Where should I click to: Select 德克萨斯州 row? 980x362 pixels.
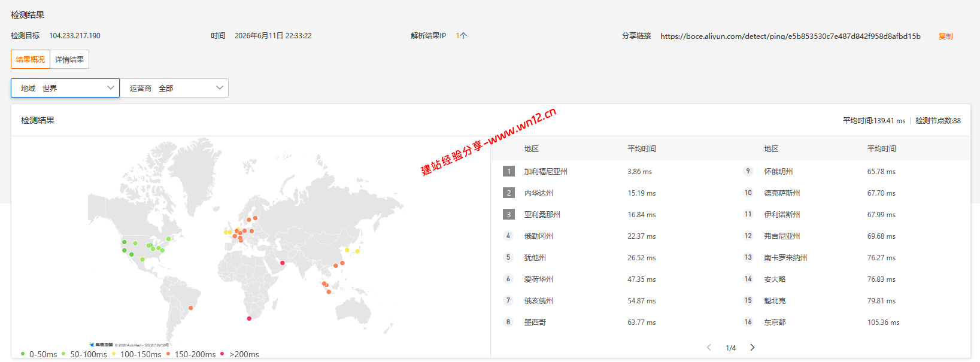tap(851, 193)
